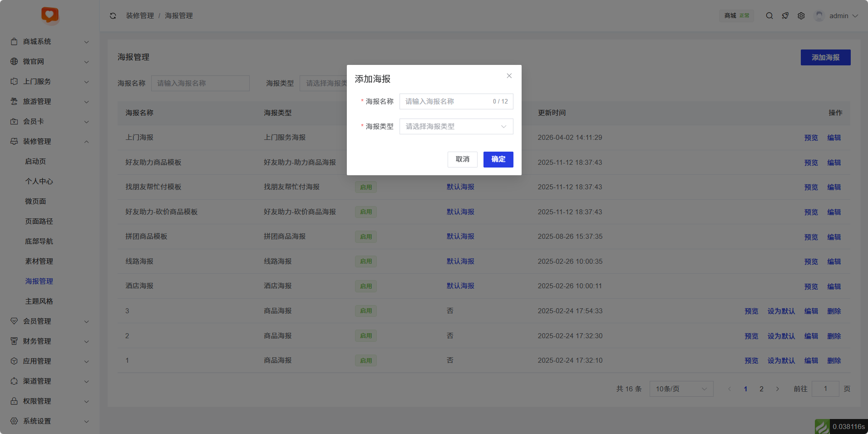Close the 添加海报 dialog with the X

click(509, 76)
